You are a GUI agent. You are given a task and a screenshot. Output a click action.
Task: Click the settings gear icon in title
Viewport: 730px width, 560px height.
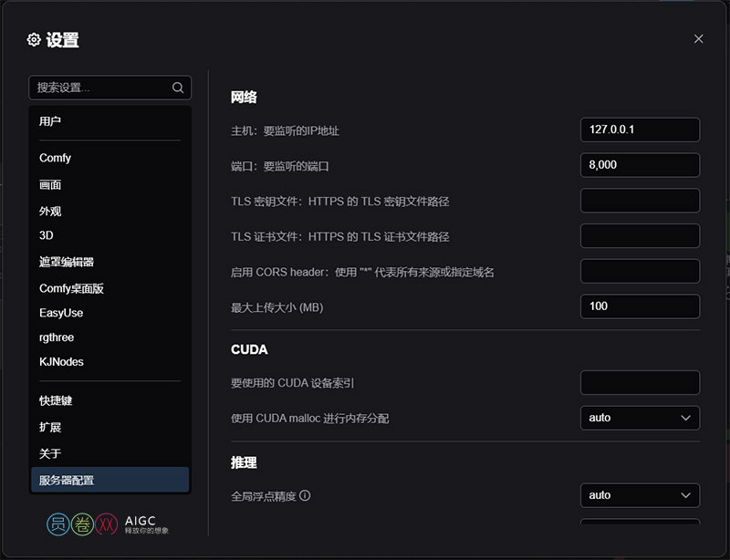pos(34,39)
